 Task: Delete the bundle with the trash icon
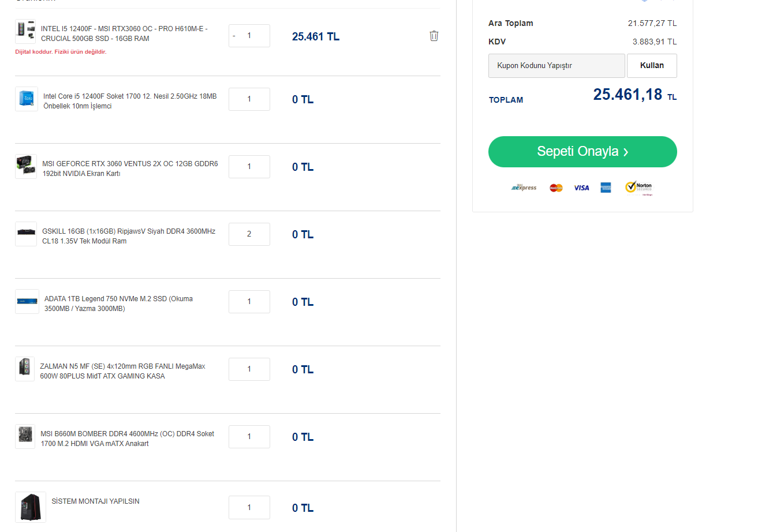(x=434, y=36)
